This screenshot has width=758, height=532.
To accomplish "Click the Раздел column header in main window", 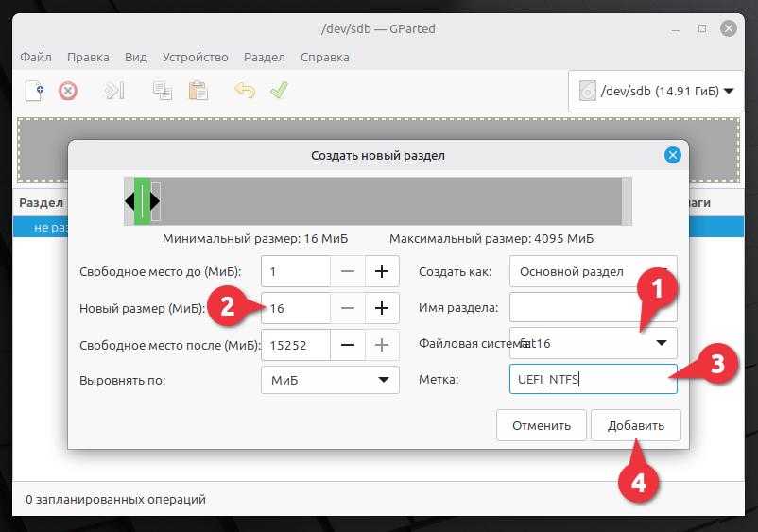I will pyautogui.click(x=41, y=203).
